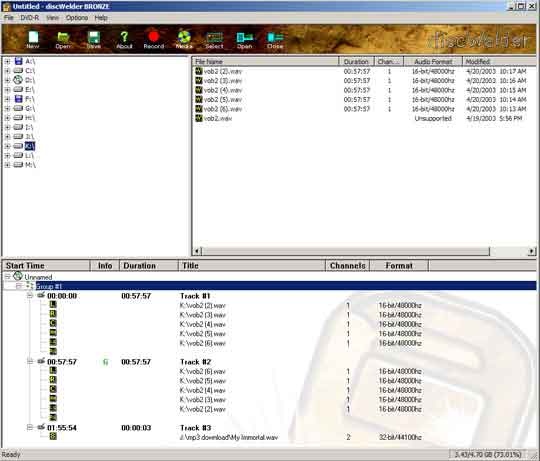Click the Save disk toolbar icon
This screenshot has height=461, width=540.
(x=93, y=37)
